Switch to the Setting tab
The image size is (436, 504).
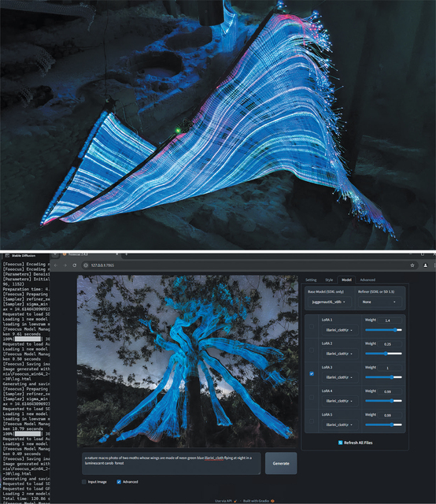(x=311, y=280)
